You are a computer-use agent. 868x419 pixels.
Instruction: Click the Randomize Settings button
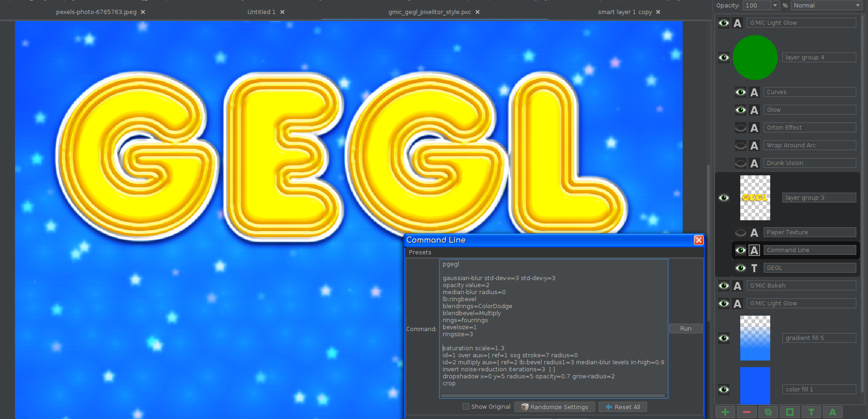(x=554, y=407)
